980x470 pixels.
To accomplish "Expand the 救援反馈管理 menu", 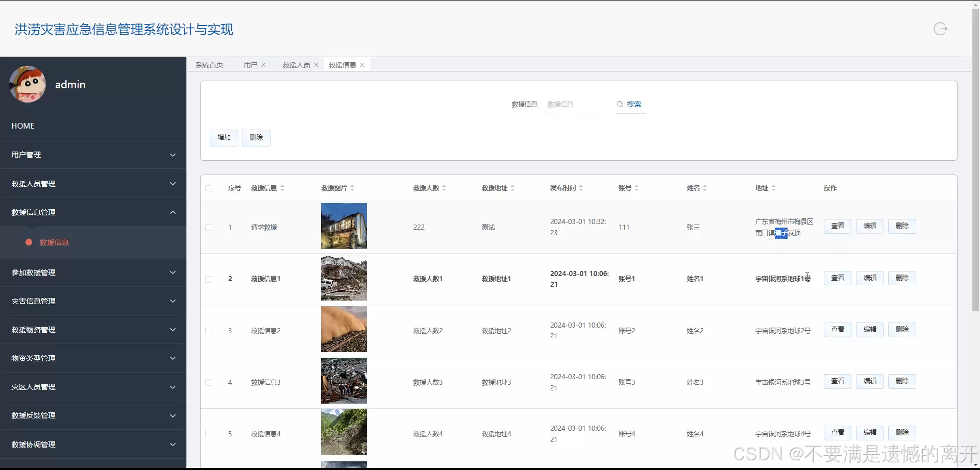I will coord(93,415).
